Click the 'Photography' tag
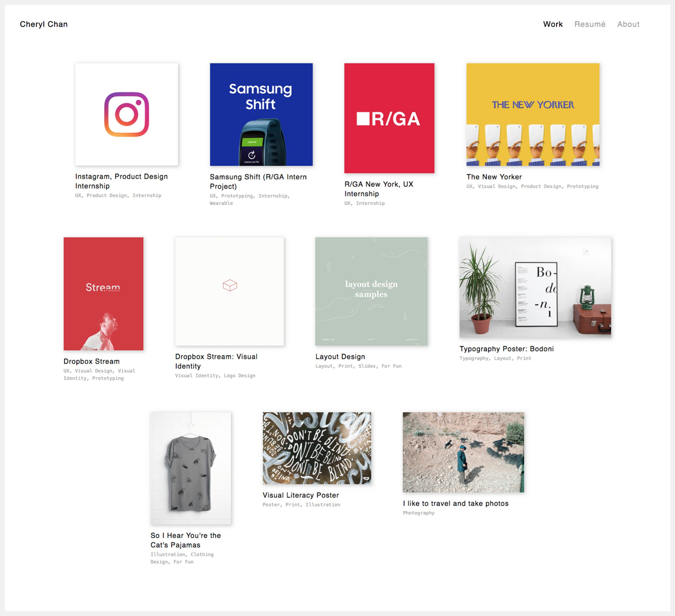The width and height of the screenshot is (675, 616). pyautogui.click(x=419, y=513)
